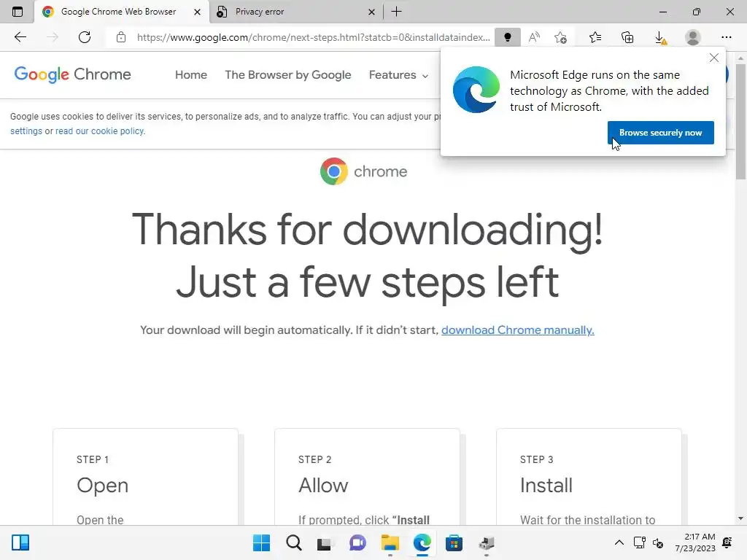
Task: Close the Google Chrome Web Browser tab
Action: pos(197,12)
